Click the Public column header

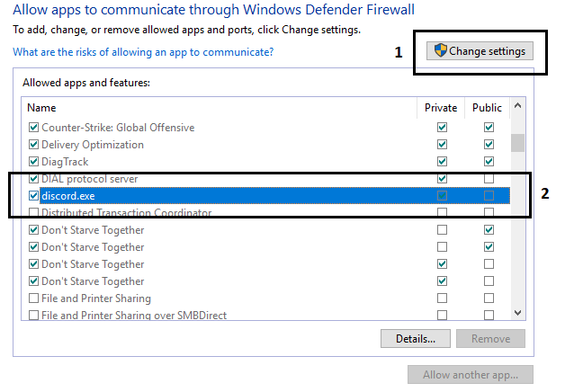point(487,108)
